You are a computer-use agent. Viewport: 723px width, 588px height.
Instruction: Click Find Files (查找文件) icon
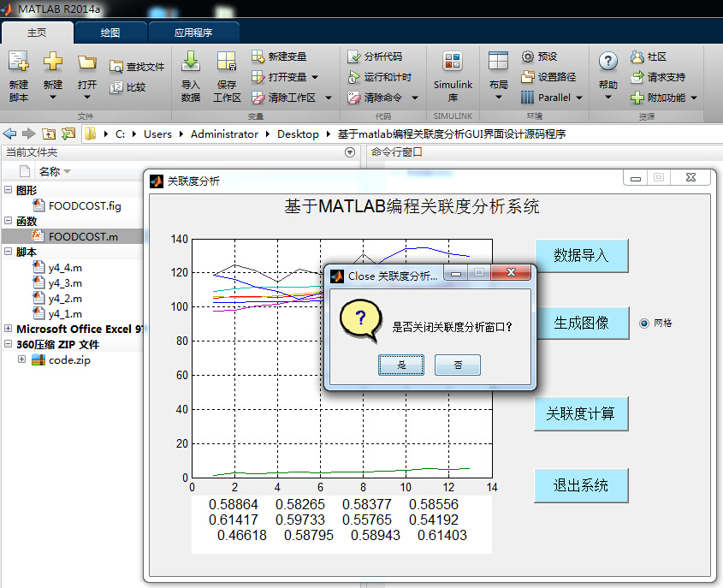(x=116, y=67)
